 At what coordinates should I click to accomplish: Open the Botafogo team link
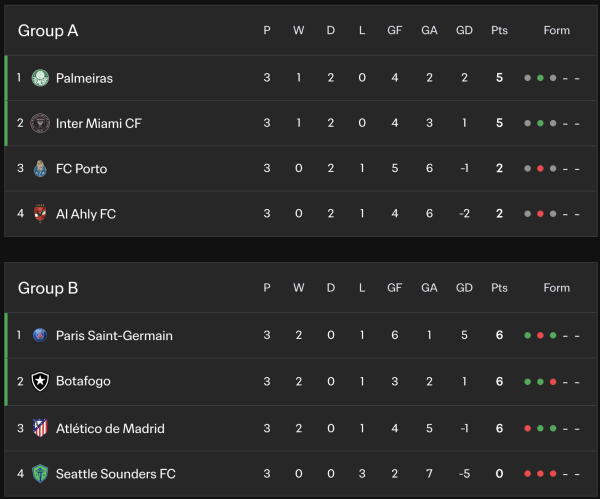click(83, 381)
